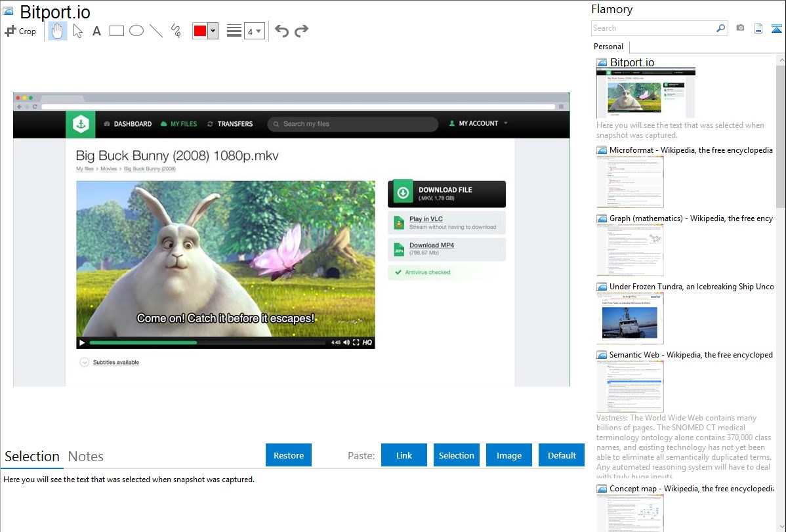786x532 pixels.
Task: Expand the Subtitles available section
Action: 84,362
